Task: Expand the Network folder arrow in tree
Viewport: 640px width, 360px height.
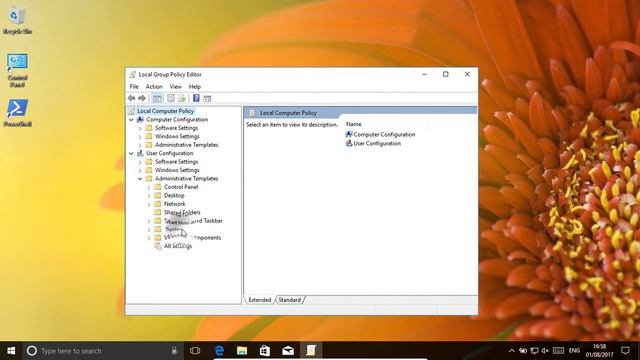Action: click(149, 204)
